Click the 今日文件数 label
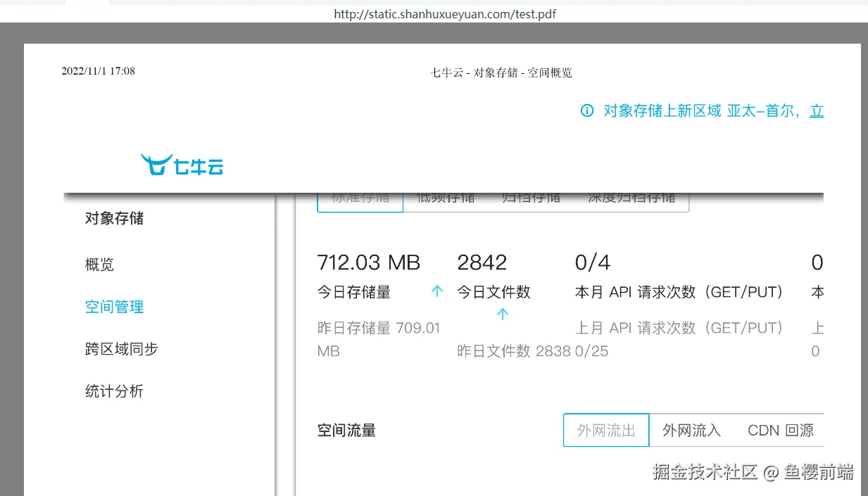868x496 pixels. [494, 292]
